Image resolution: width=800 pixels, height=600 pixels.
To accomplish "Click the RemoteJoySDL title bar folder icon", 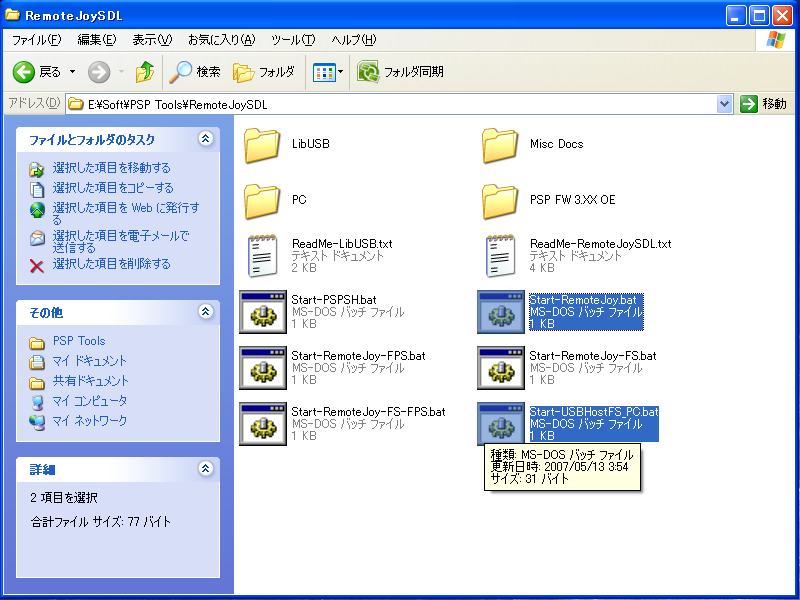I will pyautogui.click(x=12, y=15).
